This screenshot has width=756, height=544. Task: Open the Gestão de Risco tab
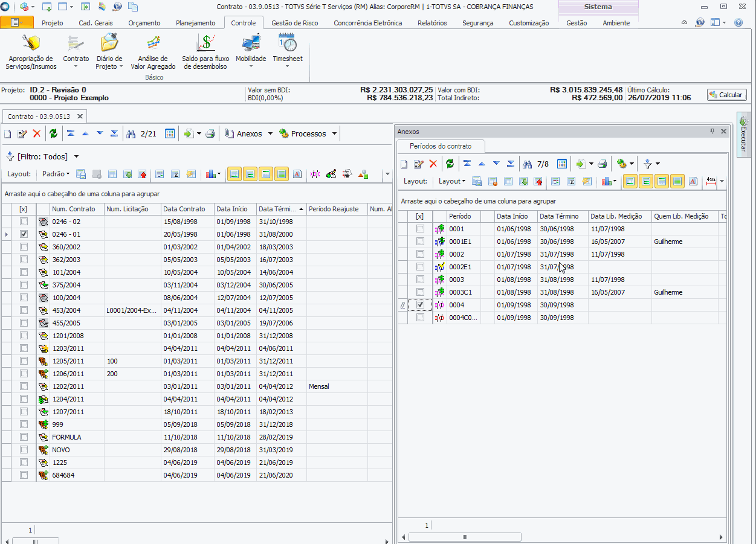click(294, 23)
